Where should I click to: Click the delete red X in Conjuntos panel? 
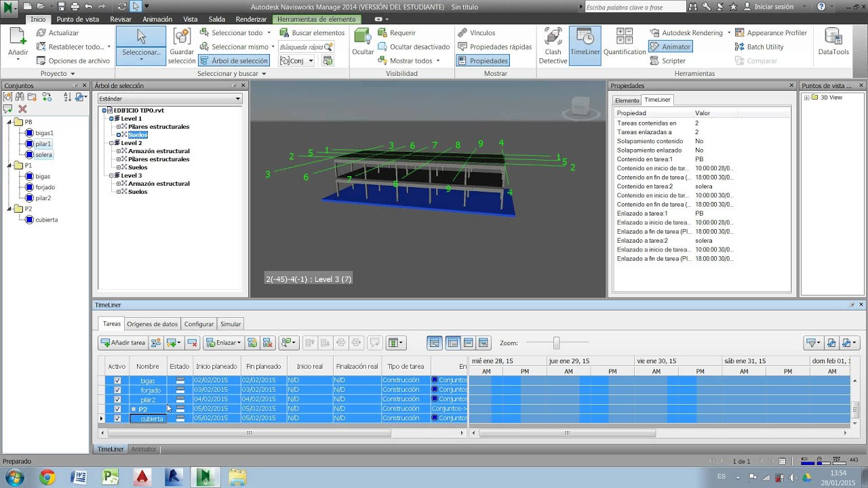tap(22, 109)
